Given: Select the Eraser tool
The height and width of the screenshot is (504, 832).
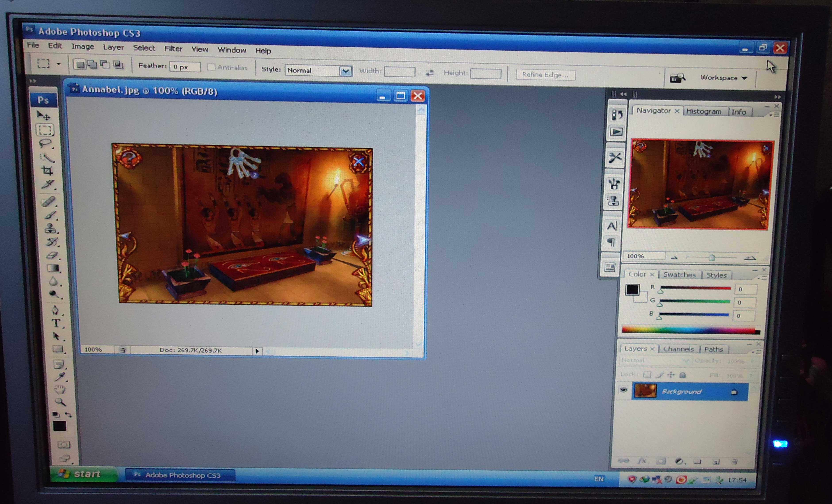Looking at the screenshot, I should [52, 255].
